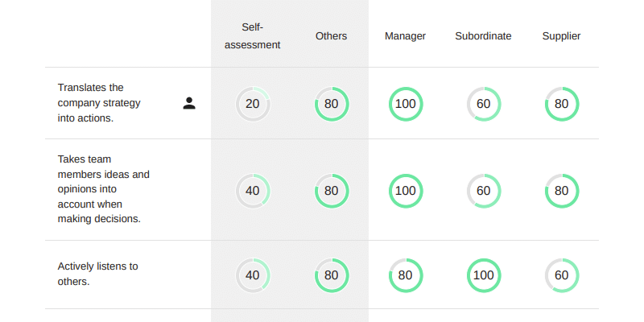The width and height of the screenshot is (644, 322).
Task: Select Subordinate score 60 for team ideas row
Action: [484, 191]
